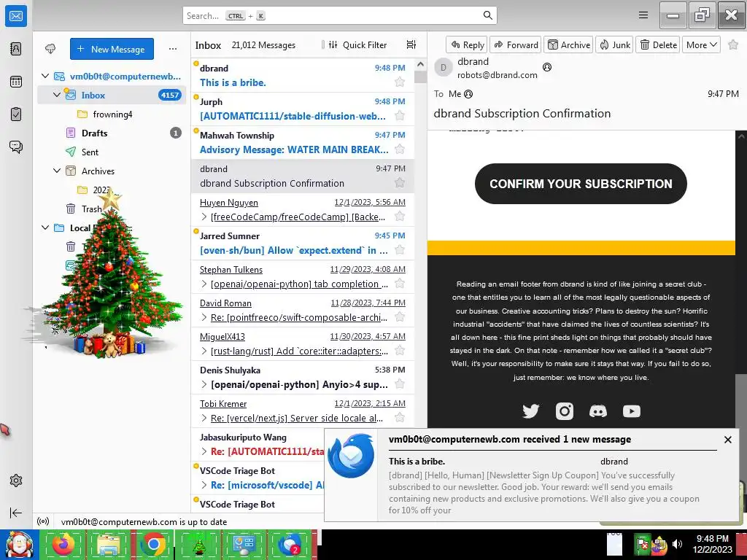747x560 pixels.
Task: Click the volume speaker tray icon
Action: click(677, 544)
